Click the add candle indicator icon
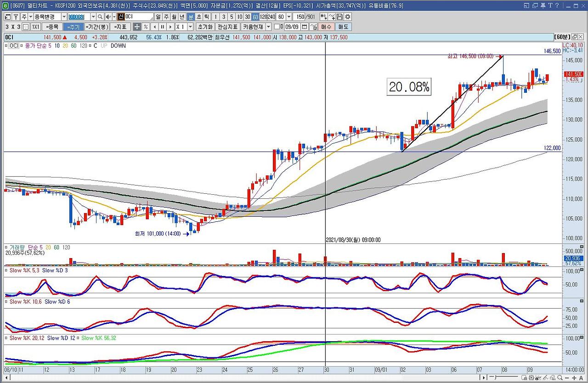 click(x=323, y=17)
